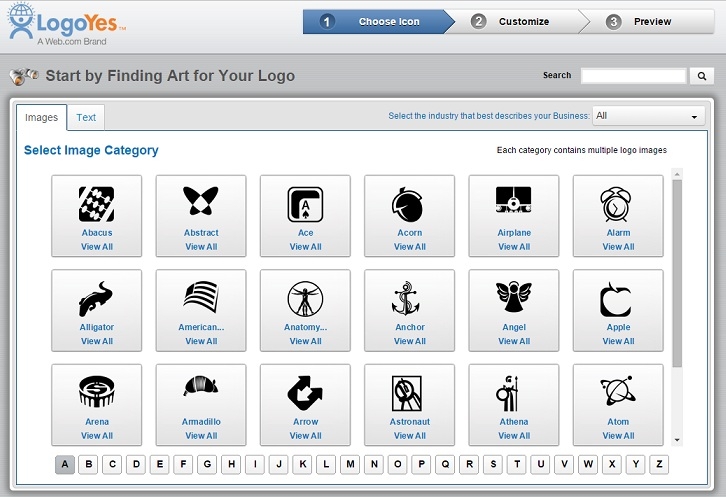Viewport: 726px width, 497px height.
Task: Select the Images tab
Action: click(x=42, y=118)
